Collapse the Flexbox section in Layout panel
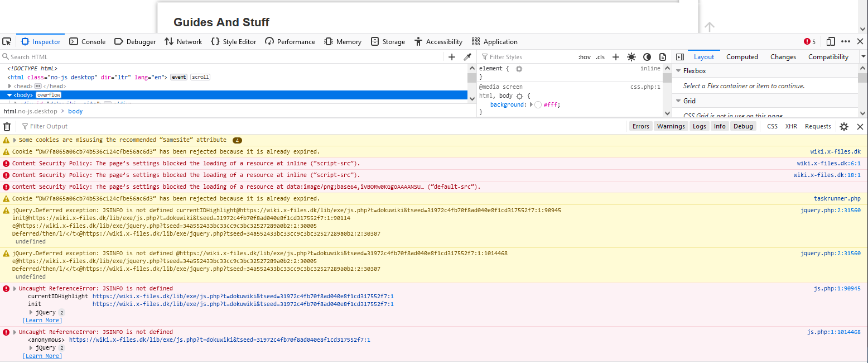The height and width of the screenshot is (363, 868). pos(678,71)
